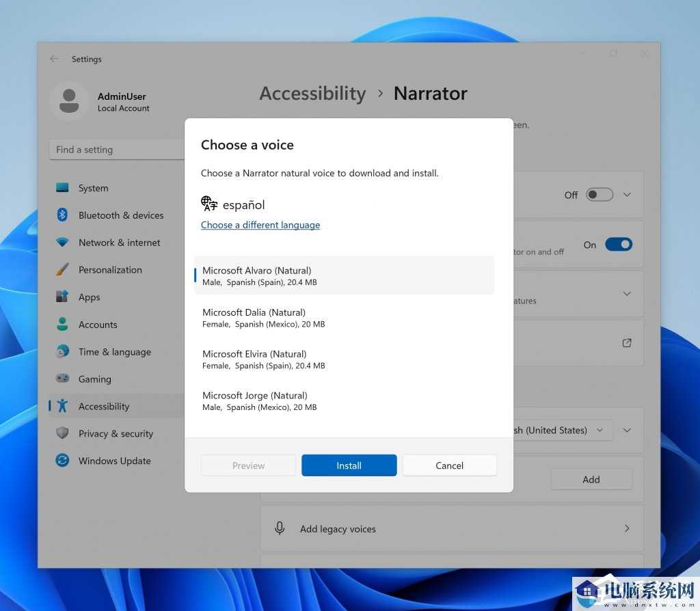The height and width of the screenshot is (611, 700).
Task: Expand the Add legacy voices row
Action: click(x=627, y=528)
